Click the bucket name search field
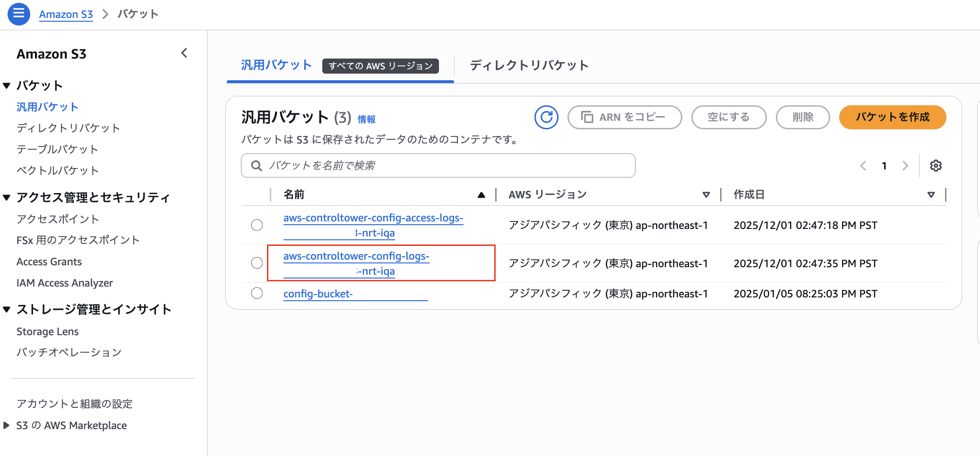 438,166
